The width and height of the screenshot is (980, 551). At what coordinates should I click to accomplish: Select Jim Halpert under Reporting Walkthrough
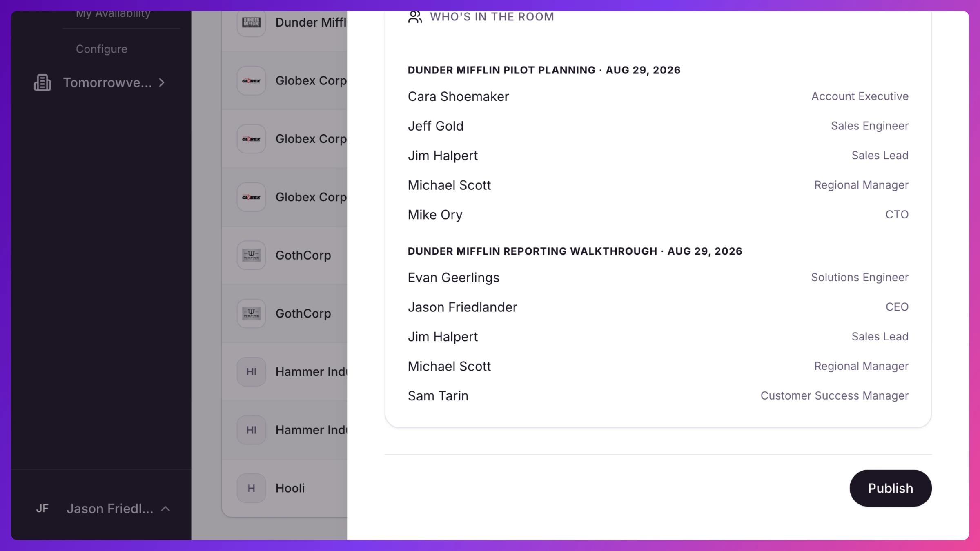point(443,337)
